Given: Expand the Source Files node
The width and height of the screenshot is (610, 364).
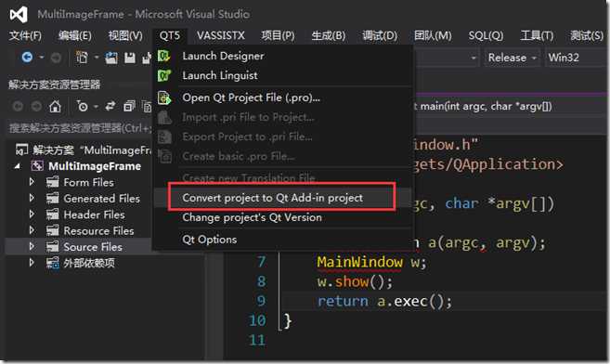Looking at the screenshot, I should click(x=32, y=247).
